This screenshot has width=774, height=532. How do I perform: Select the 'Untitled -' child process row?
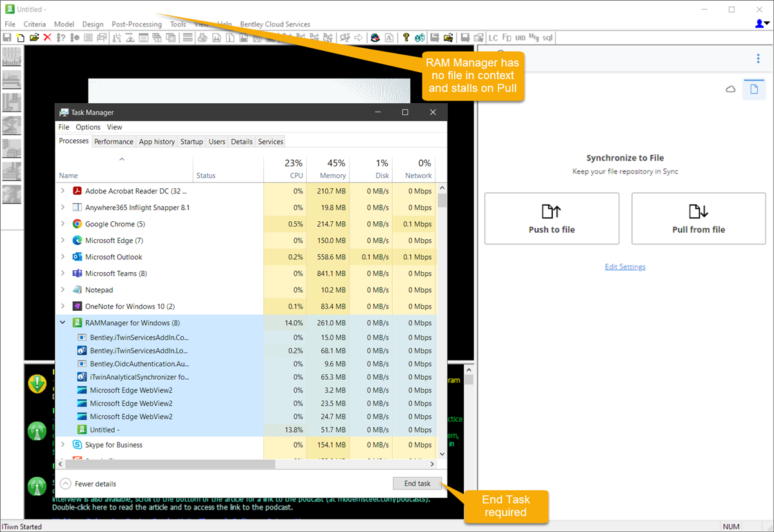coord(246,429)
